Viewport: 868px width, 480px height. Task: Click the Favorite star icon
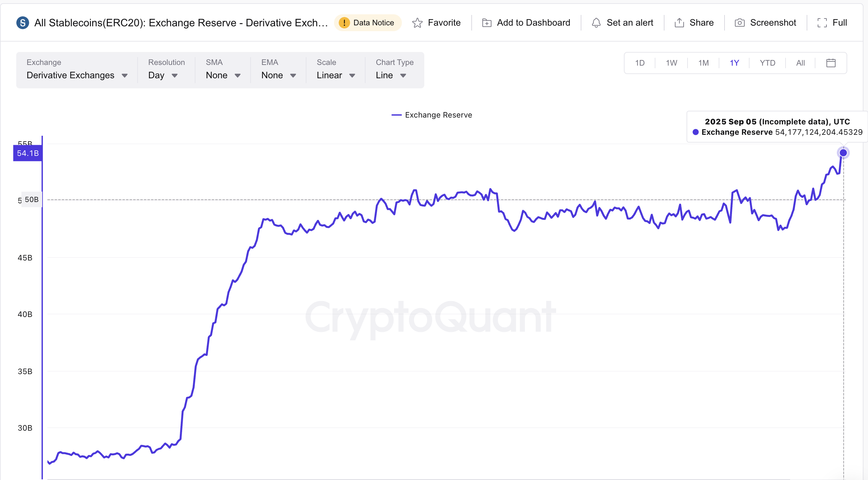pos(417,23)
